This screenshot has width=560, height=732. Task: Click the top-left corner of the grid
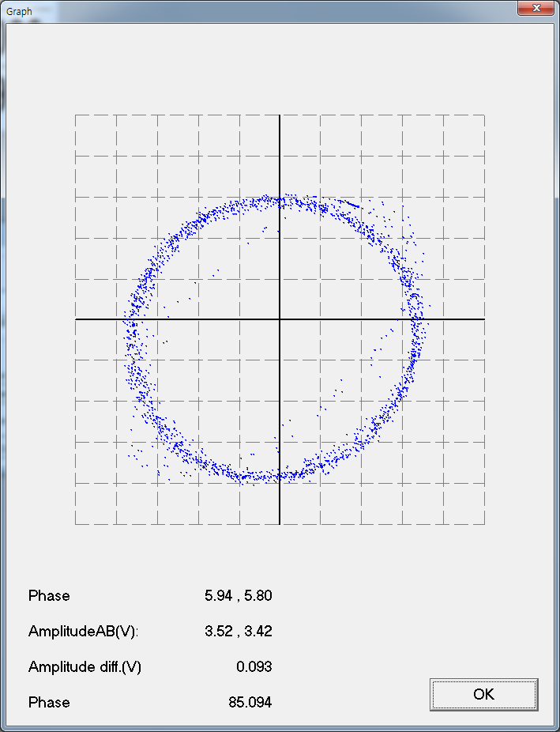[x=76, y=115]
